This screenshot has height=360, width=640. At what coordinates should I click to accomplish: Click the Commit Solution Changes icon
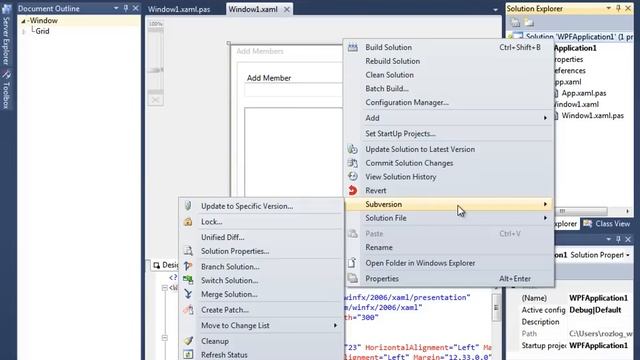pyautogui.click(x=353, y=163)
